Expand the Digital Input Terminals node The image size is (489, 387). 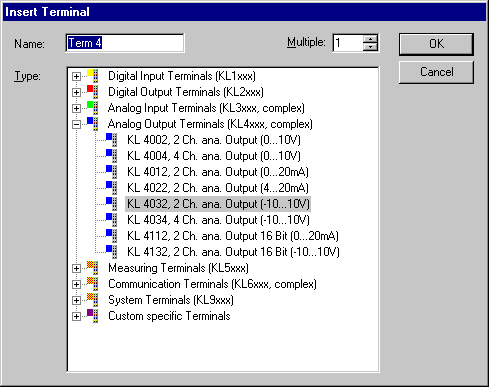(76, 76)
